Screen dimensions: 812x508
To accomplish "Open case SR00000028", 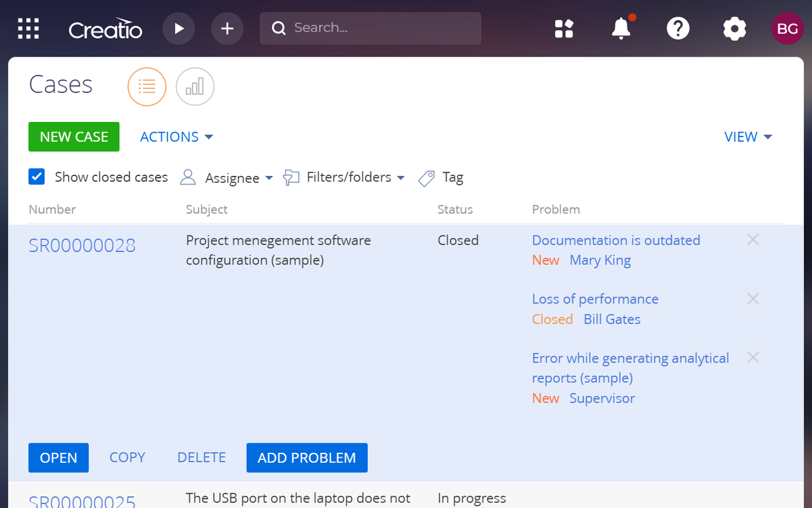I will 82,245.
